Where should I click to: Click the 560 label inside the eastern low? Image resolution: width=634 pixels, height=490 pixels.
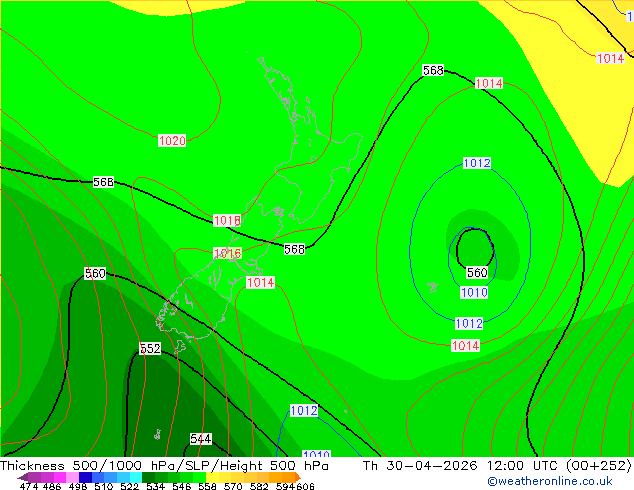477,272
